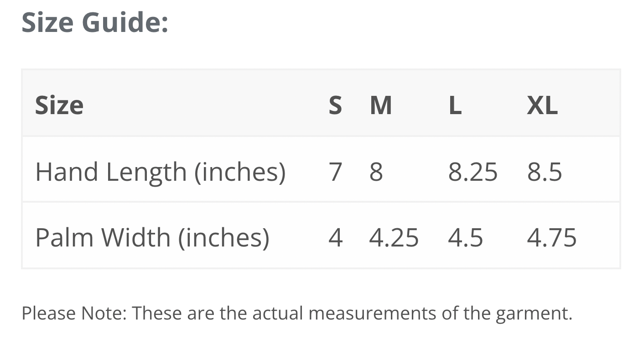Select the Size column header
This screenshot has height=346, width=644.
tap(59, 105)
